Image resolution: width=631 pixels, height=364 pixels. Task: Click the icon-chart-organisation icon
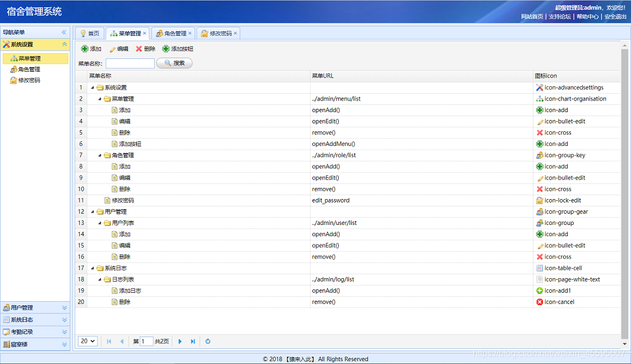[540, 99]
